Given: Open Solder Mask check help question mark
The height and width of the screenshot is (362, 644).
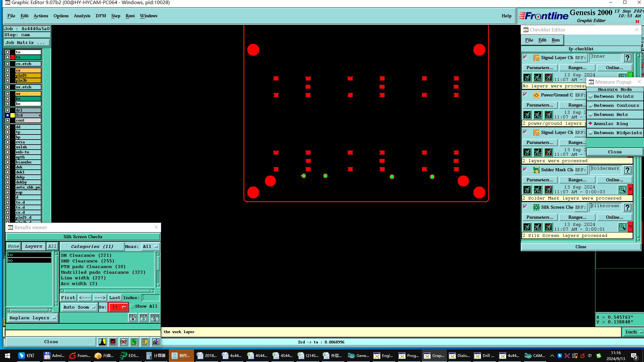Looking at the screenshot, I should coord(627,170).
